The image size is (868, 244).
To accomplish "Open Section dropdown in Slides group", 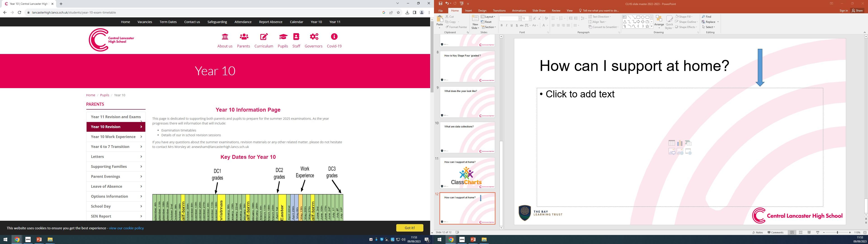I will coord(488,27).
